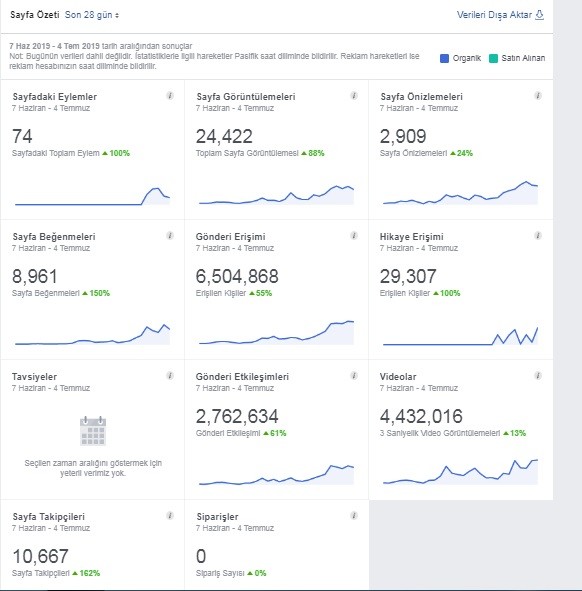The width and height of the screenshot is (582, 591).
Task: Open info icon for Tavsiyeler card
Action: click(170, 376)
